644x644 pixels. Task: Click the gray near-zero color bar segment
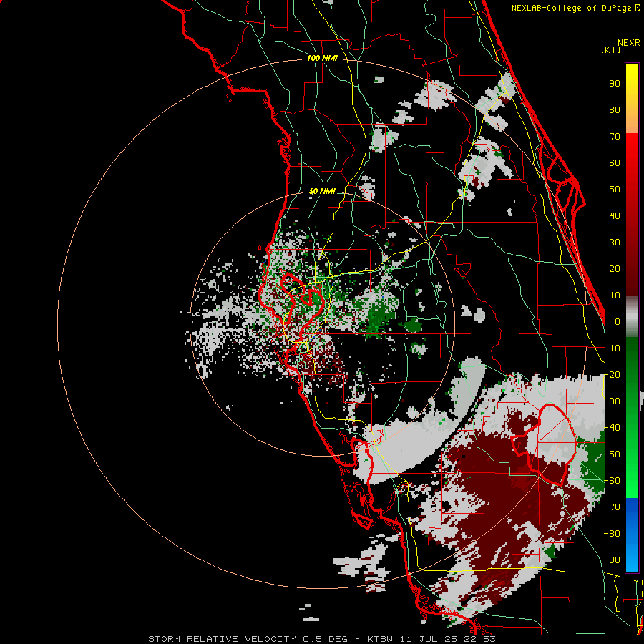[x=632, y=316]
